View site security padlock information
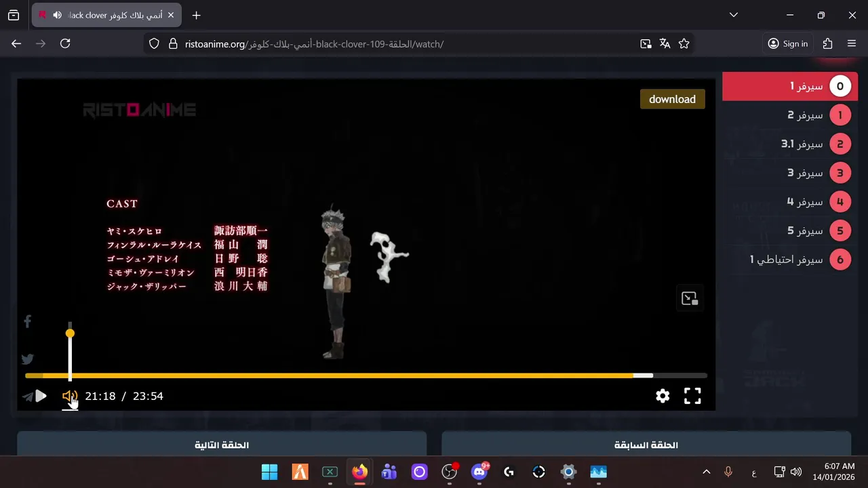Viewport: 868px width, 488px height. click(172, 43)
